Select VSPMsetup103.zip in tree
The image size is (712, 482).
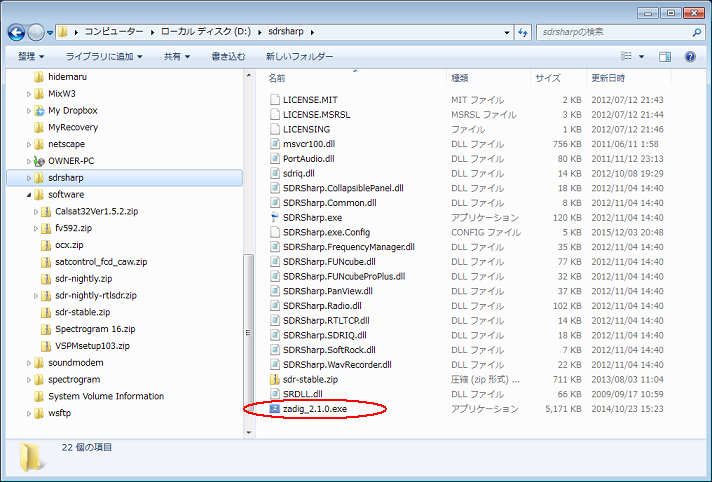point(92,346)
